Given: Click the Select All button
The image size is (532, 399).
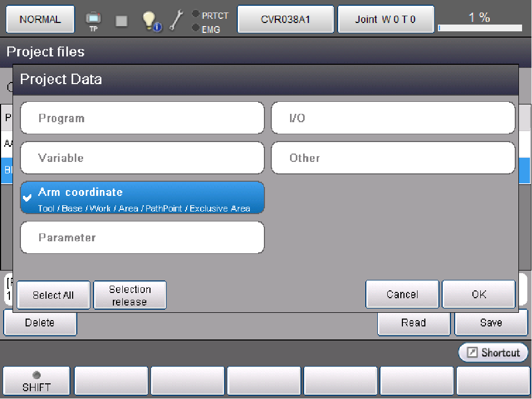Looking at the screenshot, I should click(54, 295).
